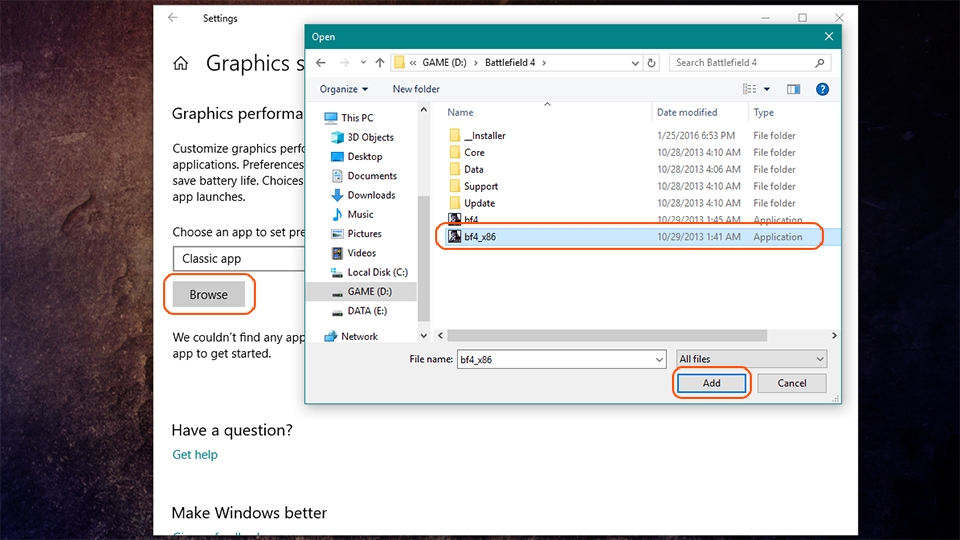The width and height of the screenshot is (960, 540).
Task: Open Downloads in navigation pane
Action: coord(363,195)
